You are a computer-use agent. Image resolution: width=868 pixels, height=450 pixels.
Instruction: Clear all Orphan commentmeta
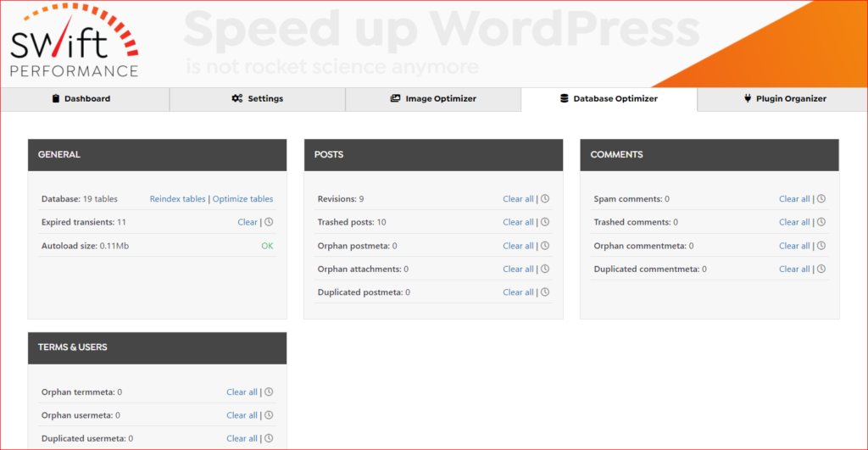[x=794, y=246]
